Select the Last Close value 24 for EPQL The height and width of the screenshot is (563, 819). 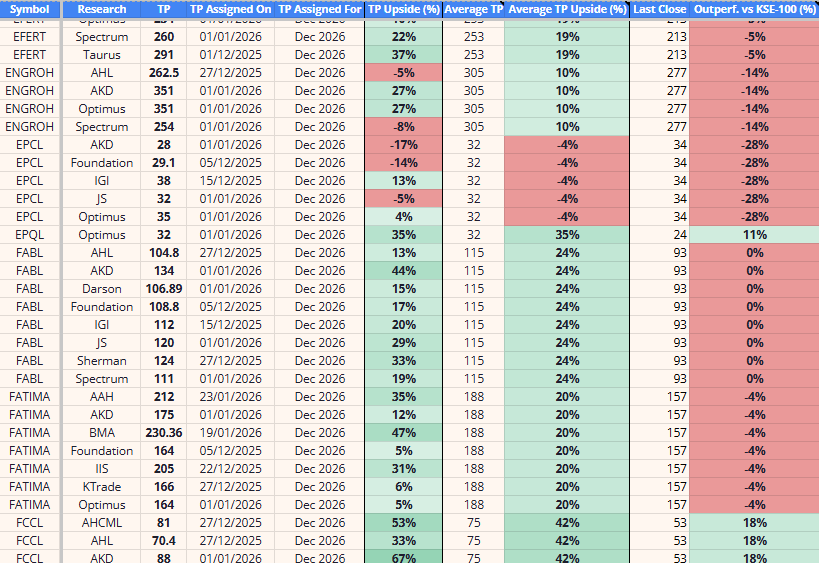[x=660, y=235]
